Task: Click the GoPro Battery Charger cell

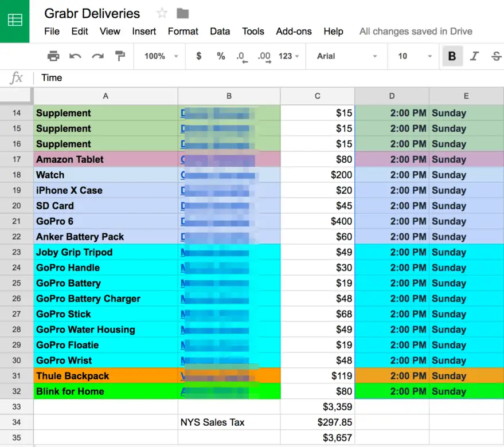Action: [106, 299]
